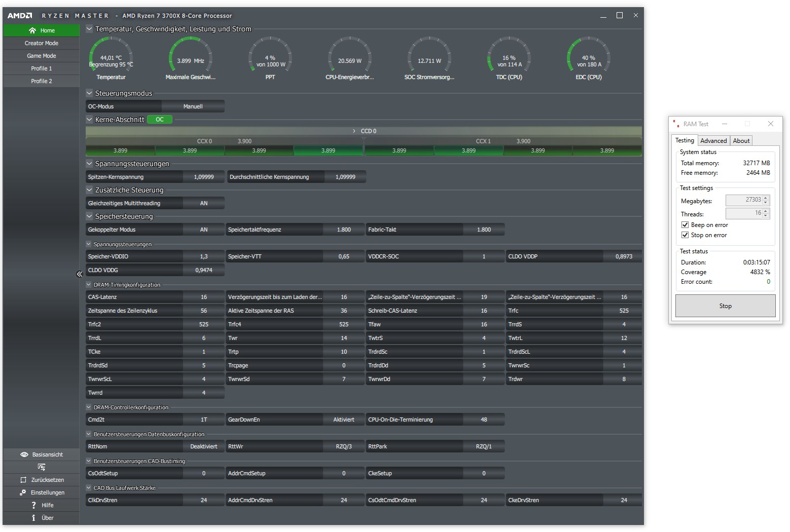Select Profile 2 in sidebar
The height and width of the screenshot is (532, 790).
point(42,81)
